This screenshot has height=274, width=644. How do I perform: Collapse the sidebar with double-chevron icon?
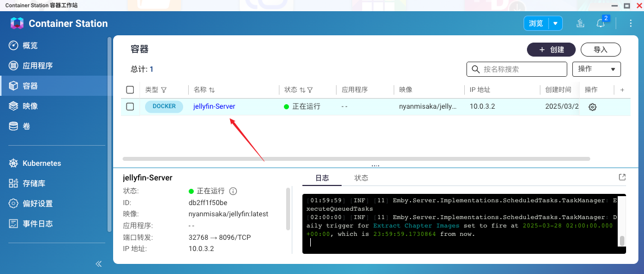99,264
